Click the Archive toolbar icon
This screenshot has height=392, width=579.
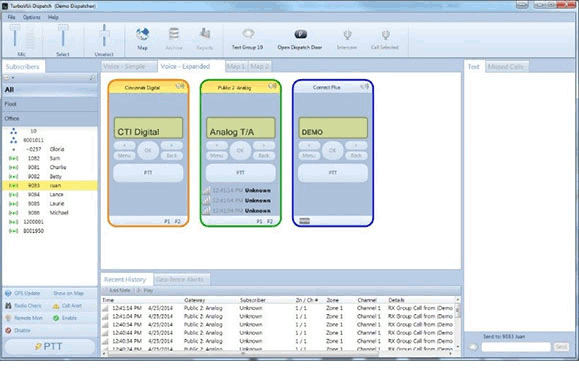coord(174,34)
